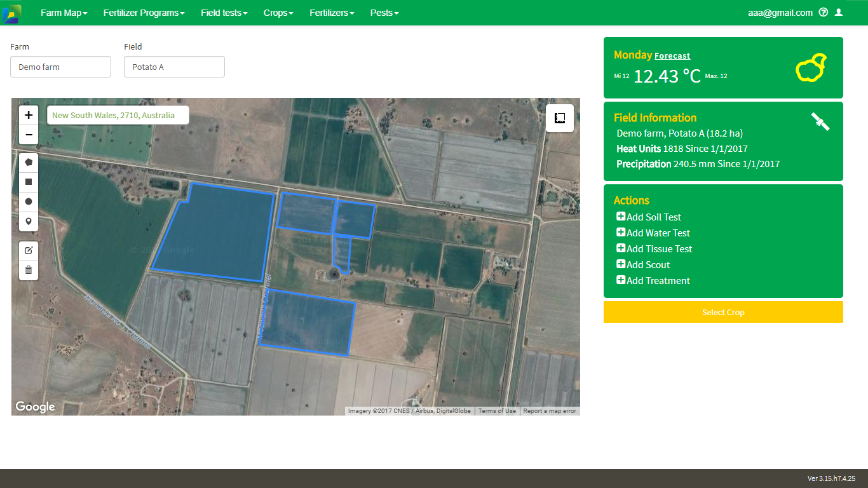Viewport: 868px width, 488px height.
Task: Click the Ver 3.15.h7.4.25 version text
Action: pyautogui.click(x=831, y=478)
